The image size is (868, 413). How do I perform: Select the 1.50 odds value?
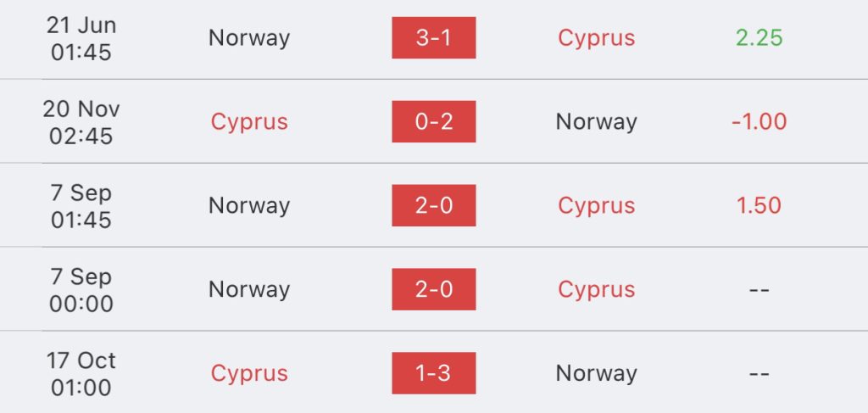tap(759, 205)
